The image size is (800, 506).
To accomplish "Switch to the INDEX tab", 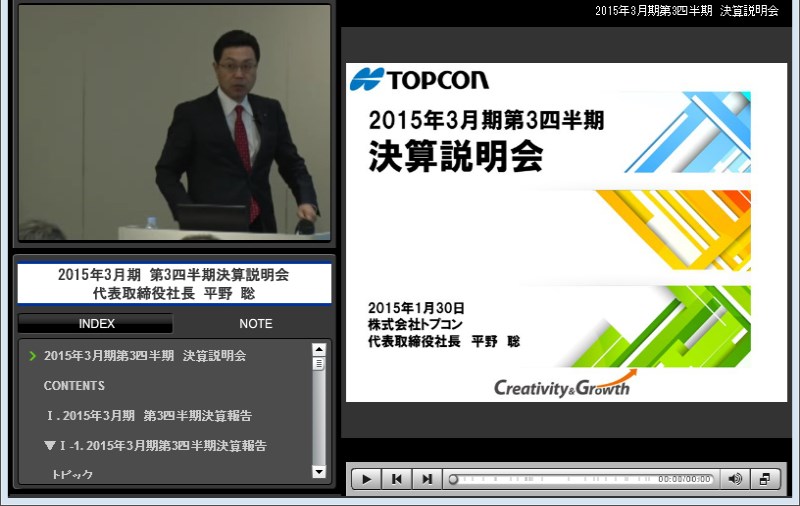I will click(96, 323).
